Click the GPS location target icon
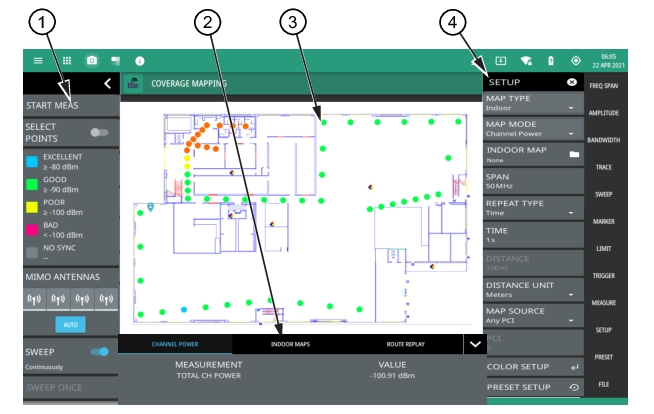The width and height of the screenshot is (654, 414). click(x=575, y=60)
